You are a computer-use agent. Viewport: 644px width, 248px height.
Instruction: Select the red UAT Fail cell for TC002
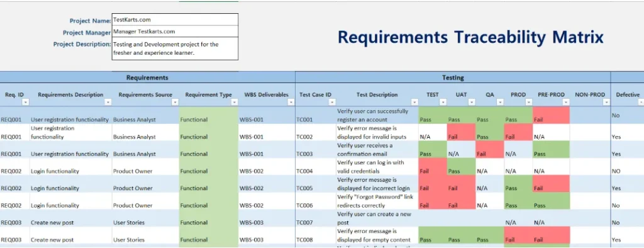click(461, 133)
